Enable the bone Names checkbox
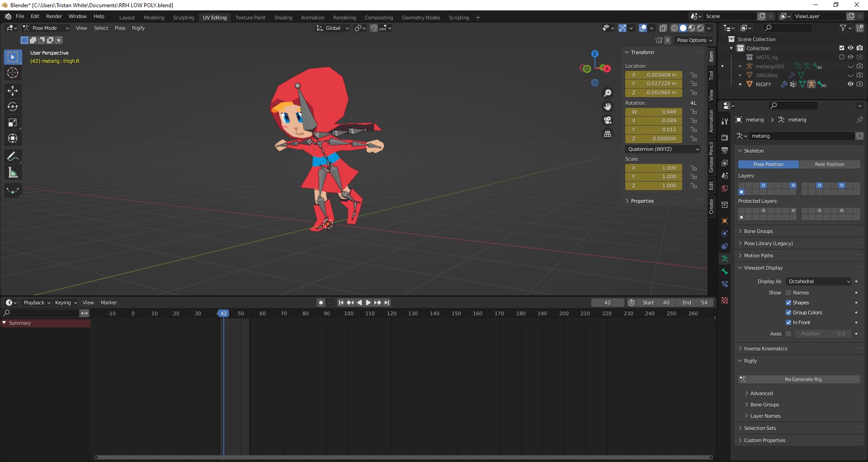The height and width of the screenshot is (462, 868). pyautogui.click(x=788, y=293)
